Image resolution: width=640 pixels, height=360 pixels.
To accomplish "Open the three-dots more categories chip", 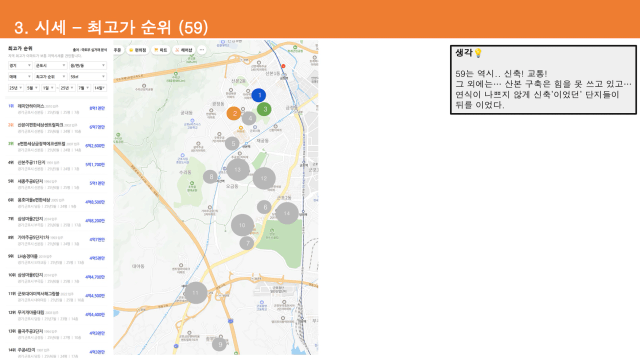I will coord(202,50).
